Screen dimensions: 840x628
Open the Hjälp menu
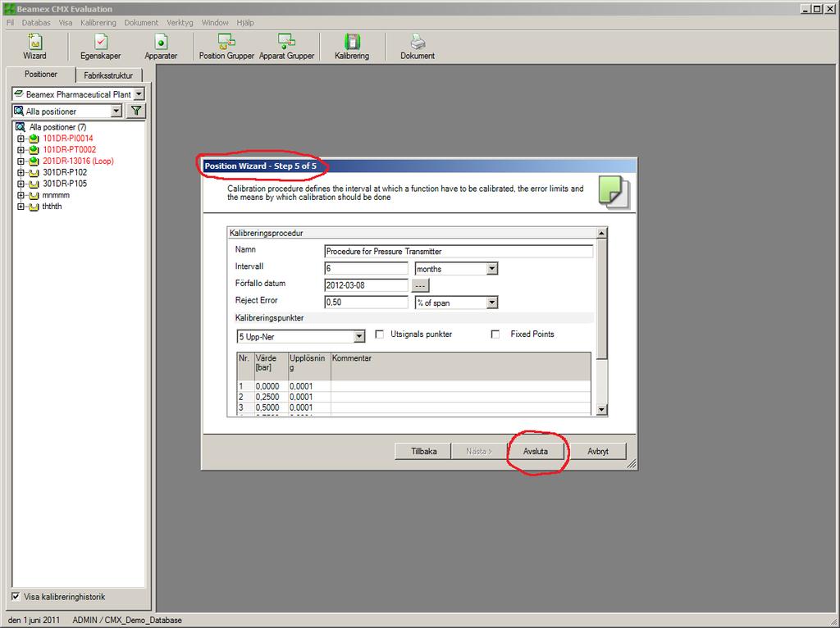tap(245, 22)
